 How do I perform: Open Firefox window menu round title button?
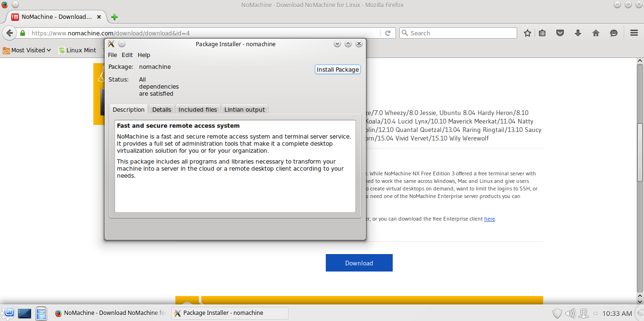click(15, 5)
